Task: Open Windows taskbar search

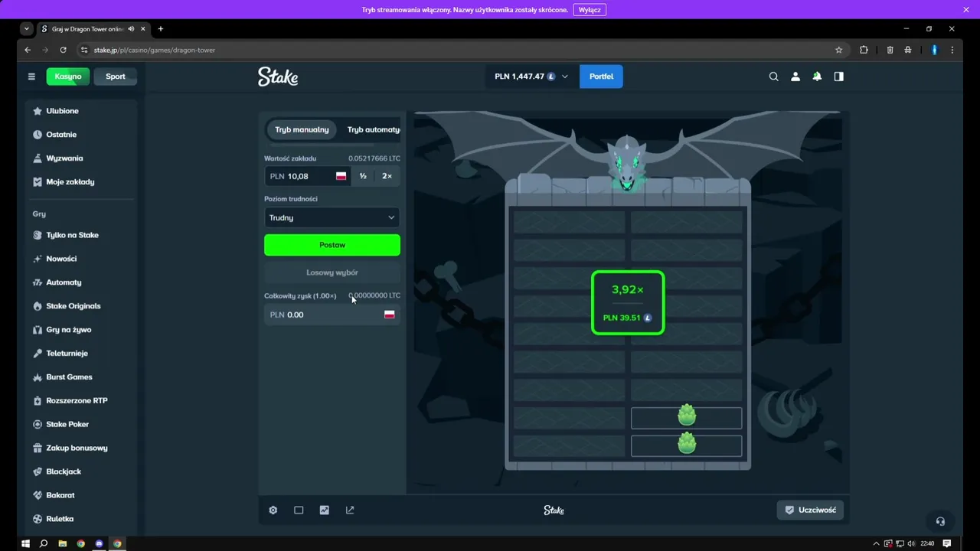Action: click(x=44, y=543)
